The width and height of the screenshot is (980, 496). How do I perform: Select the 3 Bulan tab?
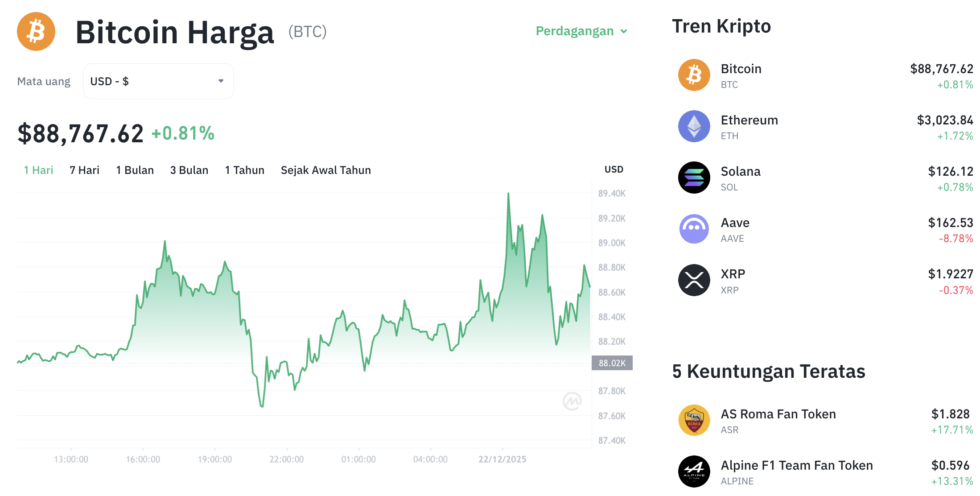pyautogui.click(x=189, y=170)
